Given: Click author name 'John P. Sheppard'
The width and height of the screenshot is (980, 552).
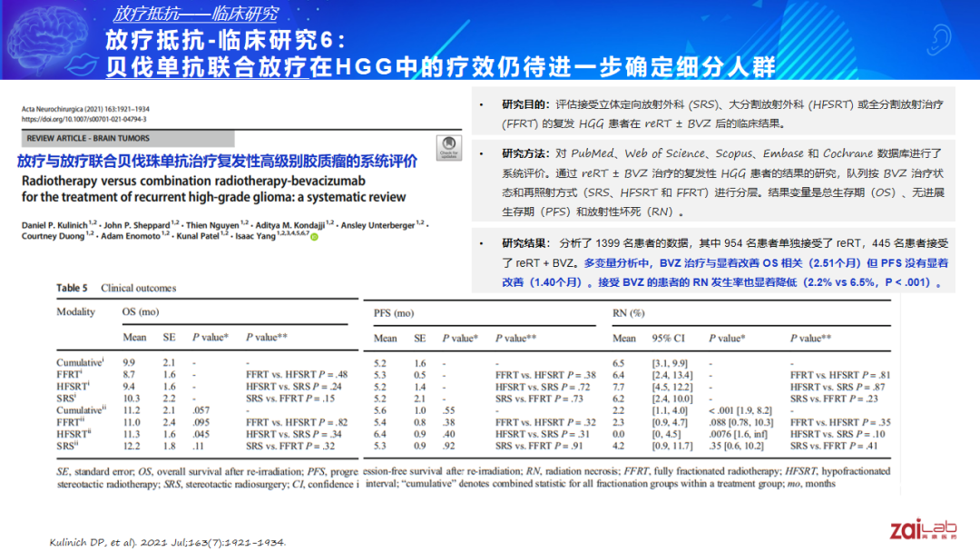Looking at the screenshot, I should coord(137,225).
